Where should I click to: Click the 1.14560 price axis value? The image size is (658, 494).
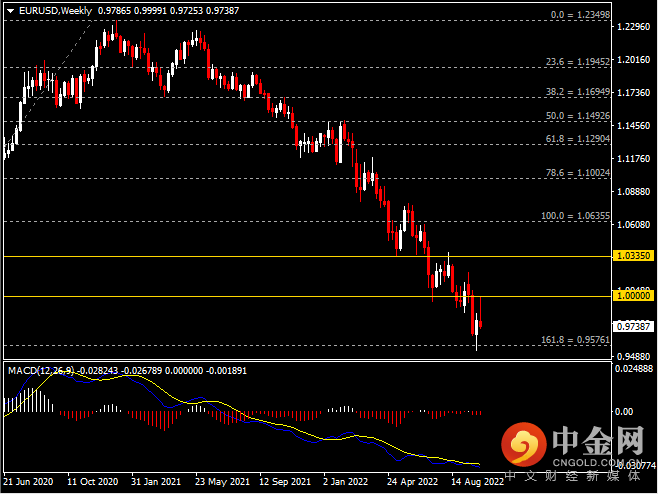coord(634,125)
